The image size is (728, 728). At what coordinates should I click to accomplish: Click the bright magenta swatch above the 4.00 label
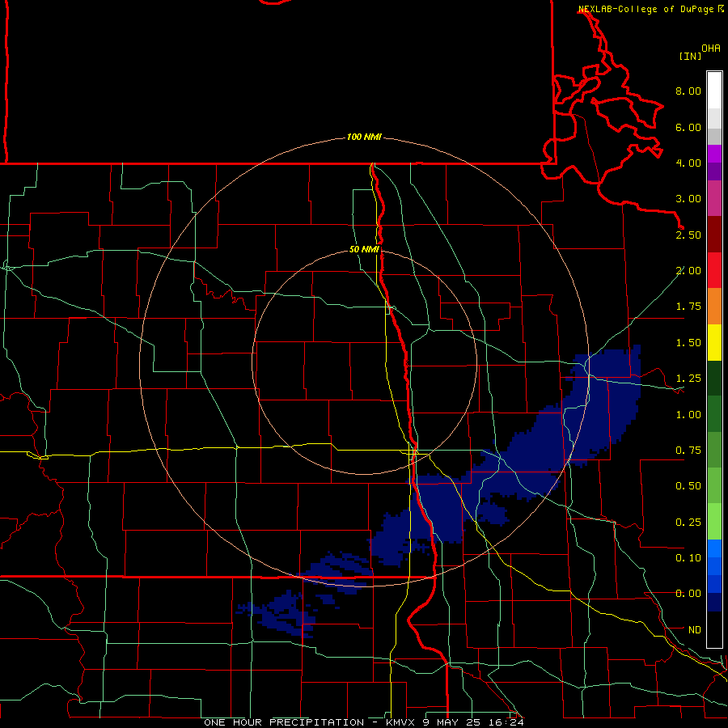pyautogui.click(x=714, y=154)
